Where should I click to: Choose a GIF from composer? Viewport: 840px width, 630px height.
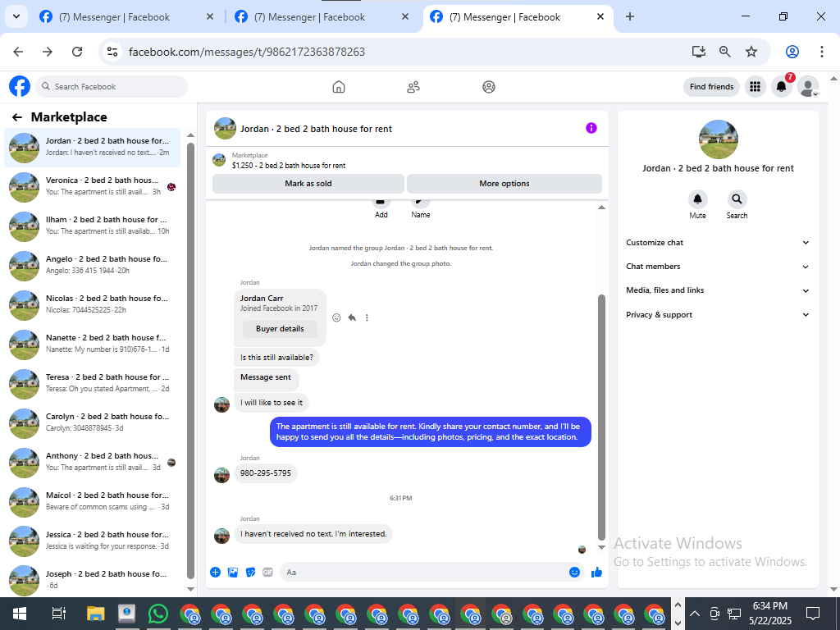(x=268, y=572)
